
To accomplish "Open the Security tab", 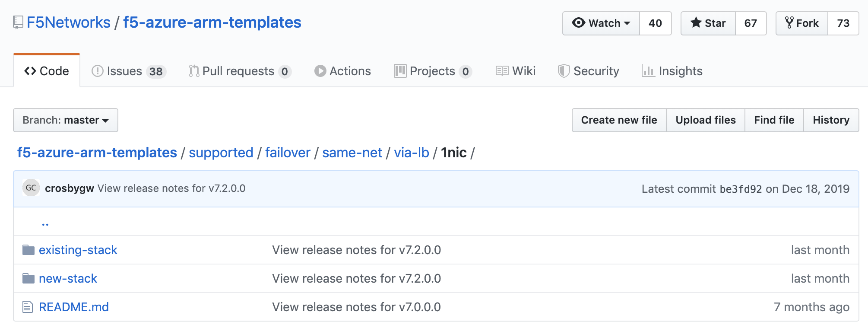I will (x=589, y=71).
